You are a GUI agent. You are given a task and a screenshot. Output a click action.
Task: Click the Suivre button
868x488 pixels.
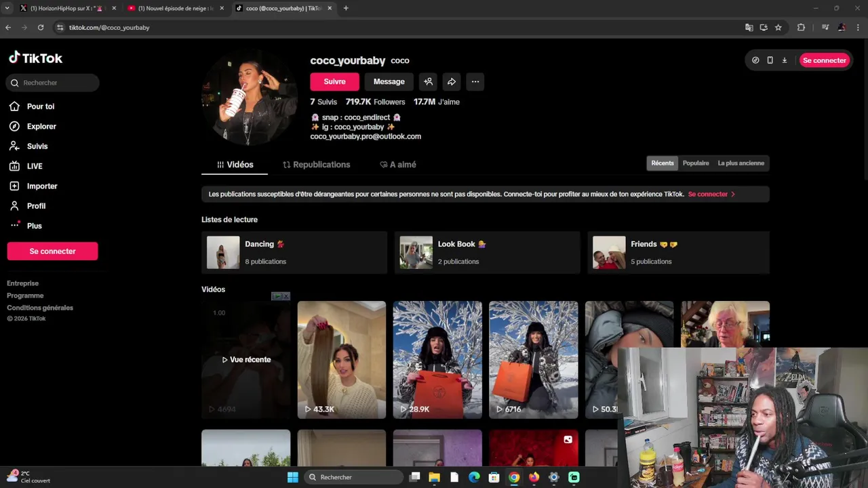[334, 81]
